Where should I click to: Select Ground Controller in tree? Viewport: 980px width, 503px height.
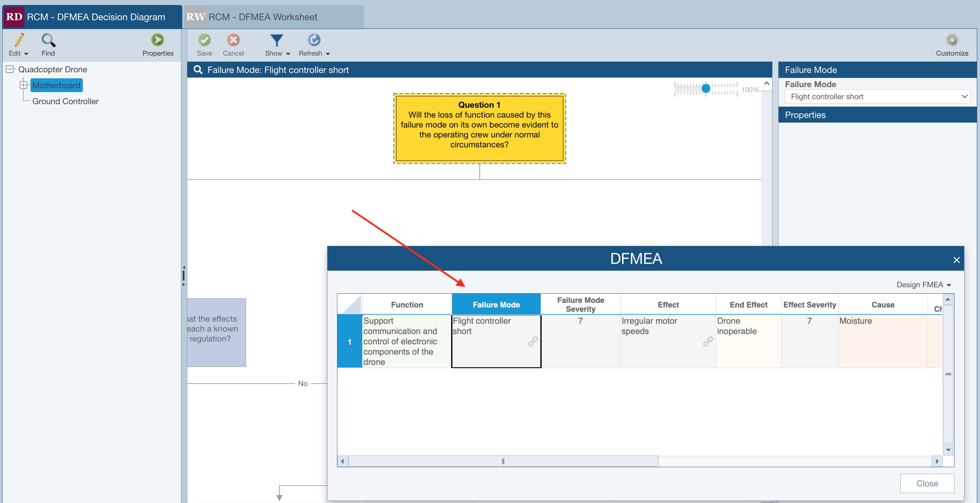pyautogui.click(x=65, y=101)
